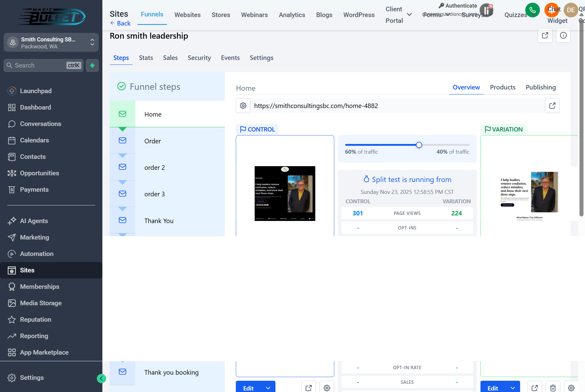The height and width of the screenshot is (392, 585).
Task: Preview variation page in new tab icon
Action: (x=534, y=388)
